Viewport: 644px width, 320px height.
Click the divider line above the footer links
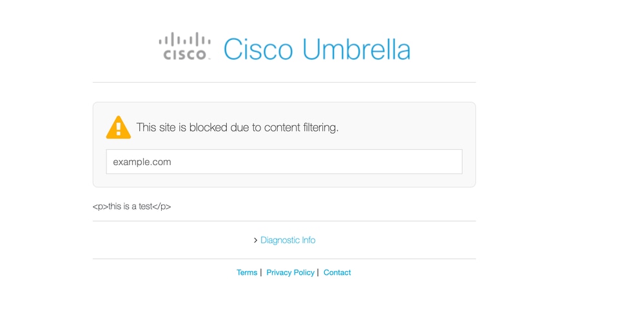point(284,259)
